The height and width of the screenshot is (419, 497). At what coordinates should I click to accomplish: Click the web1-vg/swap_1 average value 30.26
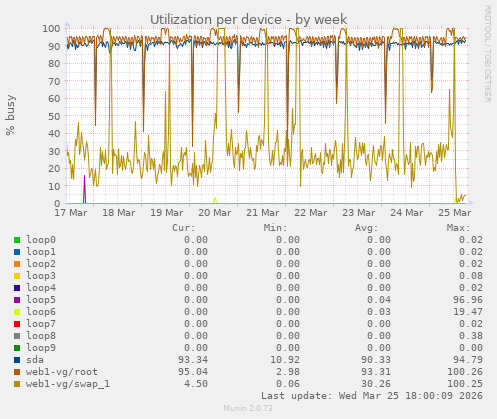point(376,384)
